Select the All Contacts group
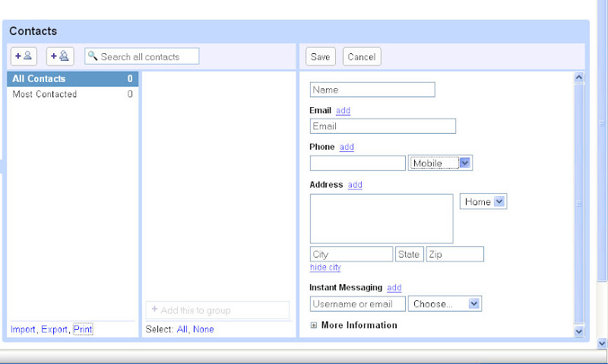This screenshot has width=608, height=364. point(72,79)
